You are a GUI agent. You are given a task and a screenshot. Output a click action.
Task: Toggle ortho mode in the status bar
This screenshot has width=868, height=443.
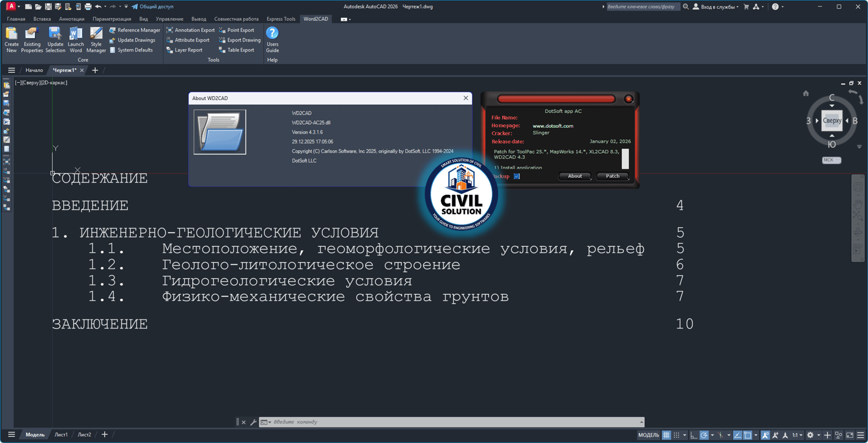point(694,435)
